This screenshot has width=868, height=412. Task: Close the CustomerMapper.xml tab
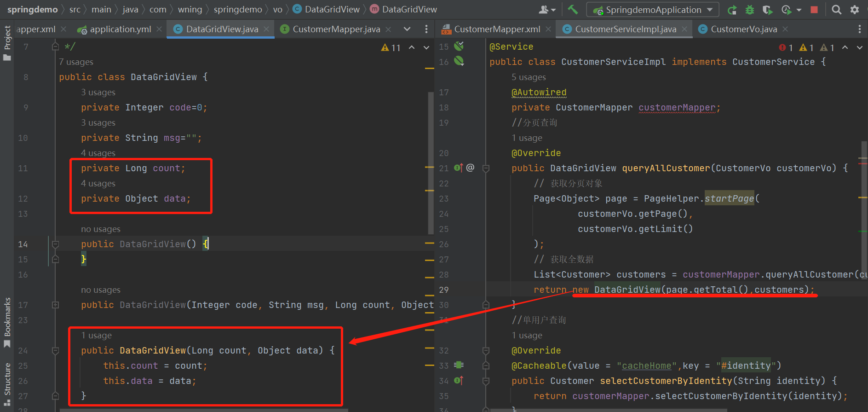(x=548, y=29)
